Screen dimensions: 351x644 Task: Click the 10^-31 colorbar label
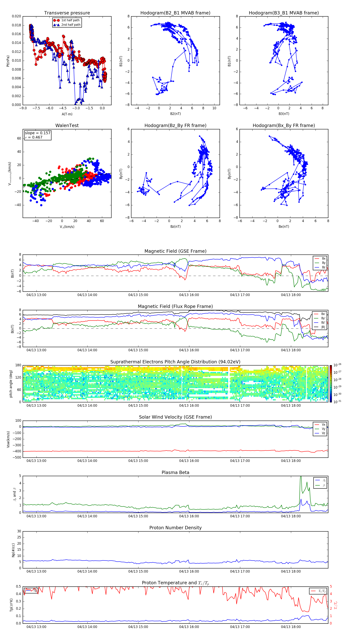tap(337, 402)
